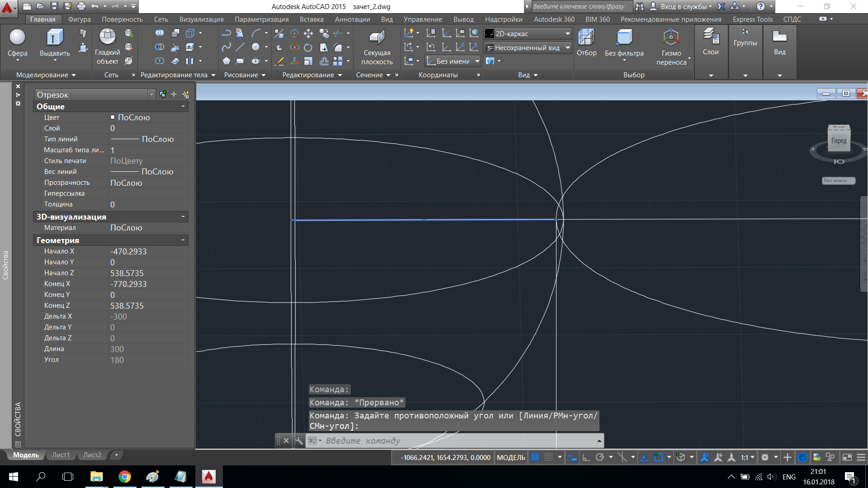This screenshot has width=868, height=488.
Task: Select the Offset tool in Editing panel
Action: (x=324, y=61)
